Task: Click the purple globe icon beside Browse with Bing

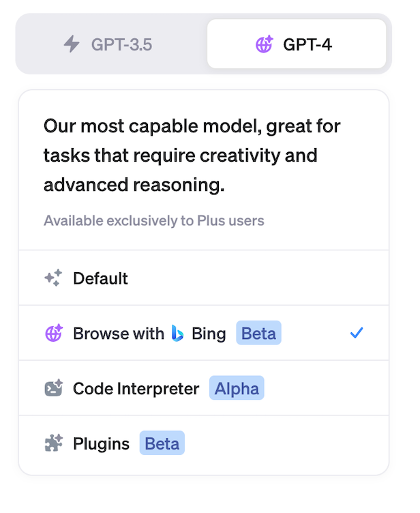Action: pyautogui.click(x=53, y=334)
